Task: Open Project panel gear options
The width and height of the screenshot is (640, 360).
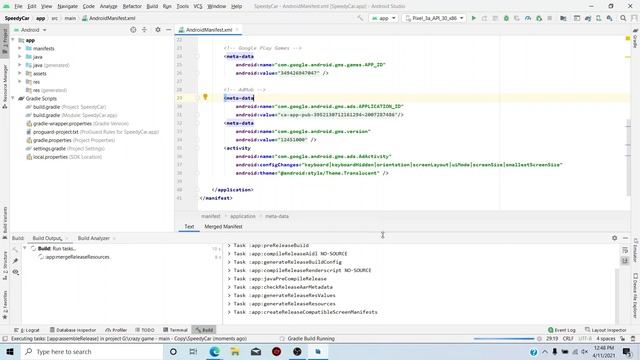Action: (158, 30)
